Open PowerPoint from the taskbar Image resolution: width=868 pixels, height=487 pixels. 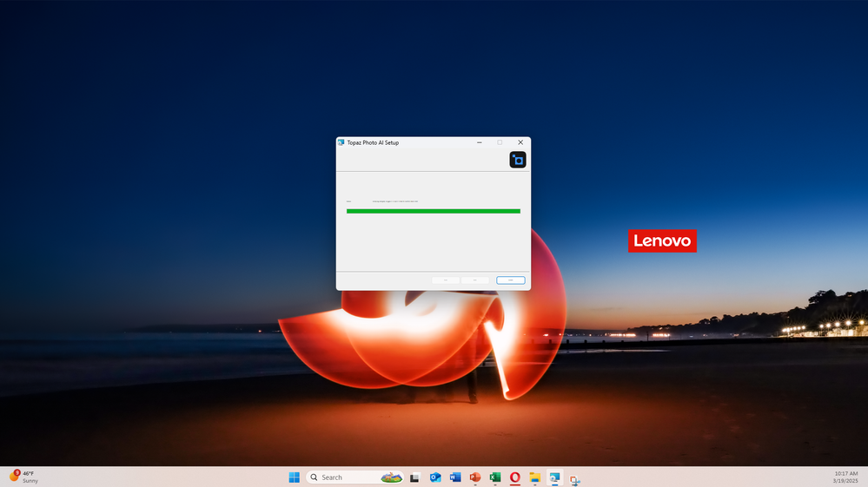click(x=475, y=477)
